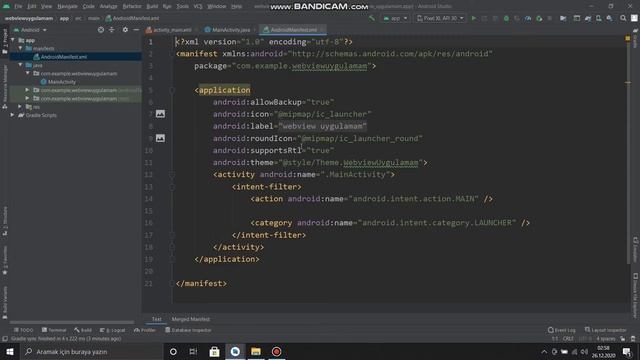640x360 pixels.
Task: Collapse the java folder node
Action: click(20, 65)
